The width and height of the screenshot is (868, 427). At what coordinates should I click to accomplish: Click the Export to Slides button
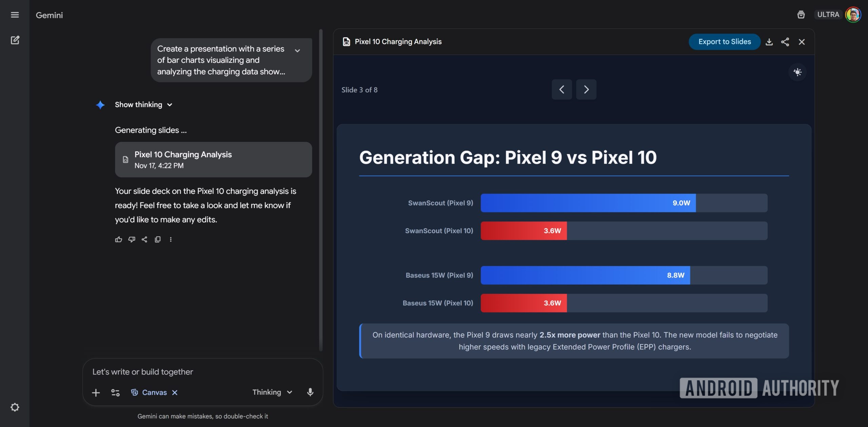click(x=724, y=42)
